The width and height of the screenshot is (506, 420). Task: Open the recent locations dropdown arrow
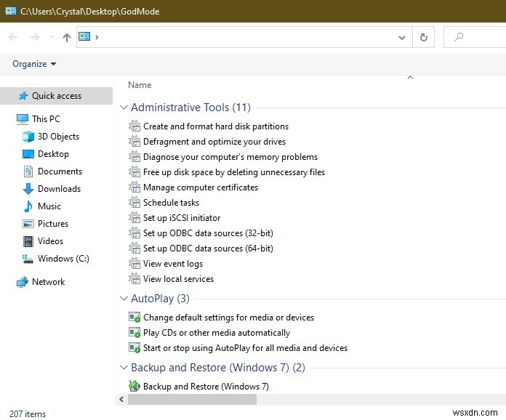[52, 37]
